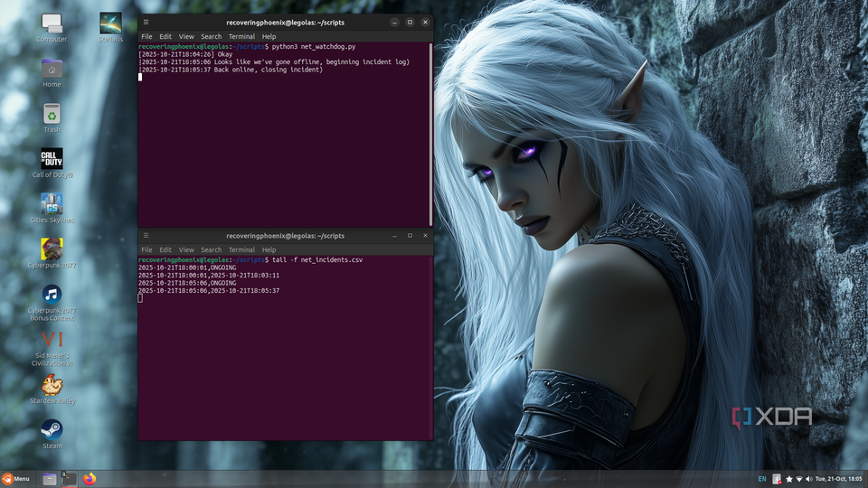
Task: Launch Steam from the desktop icon
Action: 52,430
